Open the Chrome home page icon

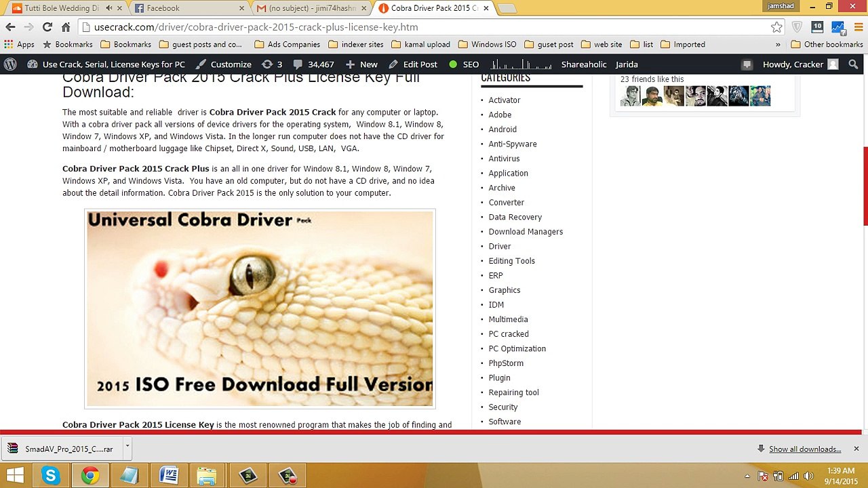(66, 27)
